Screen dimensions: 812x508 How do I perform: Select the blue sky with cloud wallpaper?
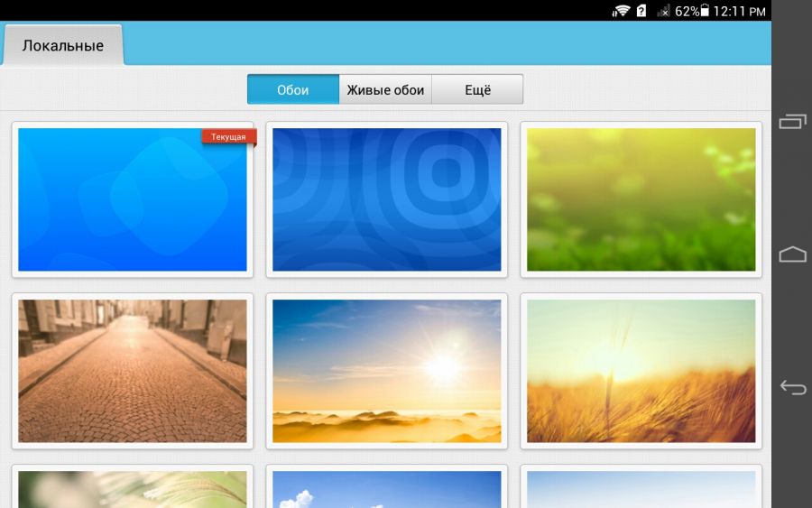(387, 489)
